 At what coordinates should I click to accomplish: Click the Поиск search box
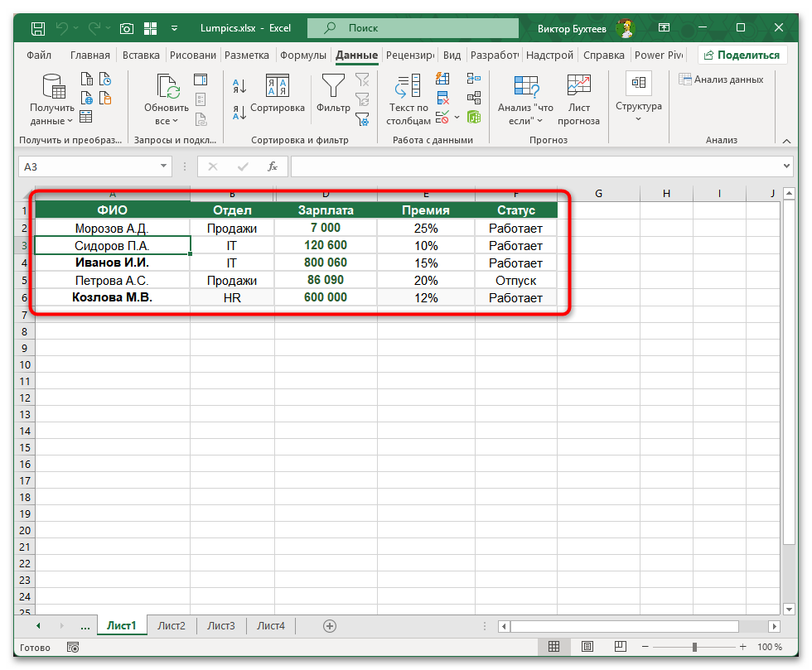(x=413, y=28)
